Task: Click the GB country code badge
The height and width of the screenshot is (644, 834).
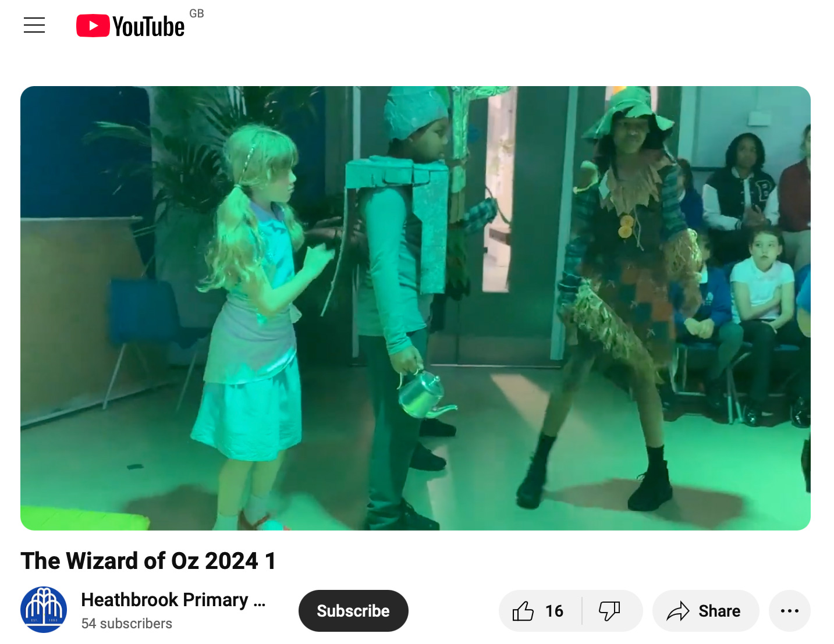Action: pyautogui.click(x=197, y=13)
